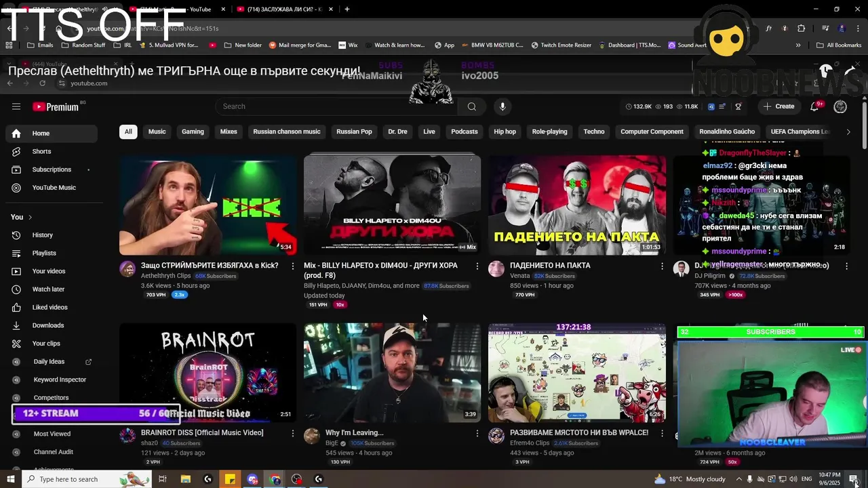Viewport: 868px width, 488px height.
Task: Open Watch later in the sidebar
Action: (x=51, y=289)
